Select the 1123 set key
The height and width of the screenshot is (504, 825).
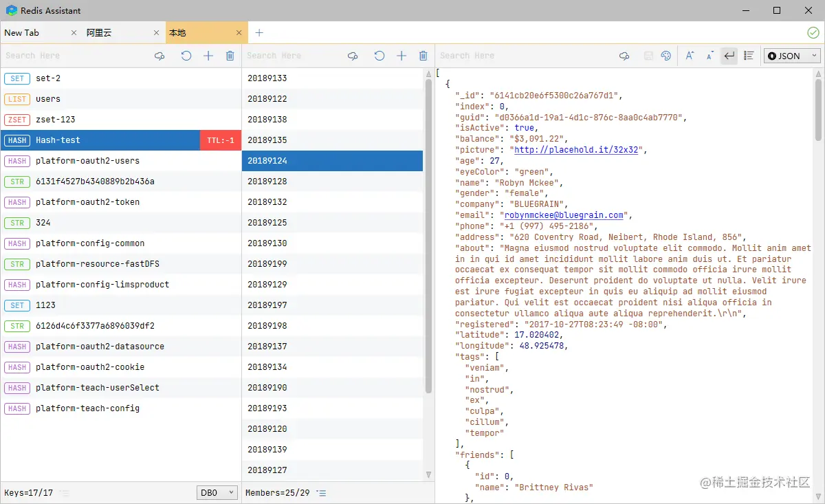(x=120, y=305)
